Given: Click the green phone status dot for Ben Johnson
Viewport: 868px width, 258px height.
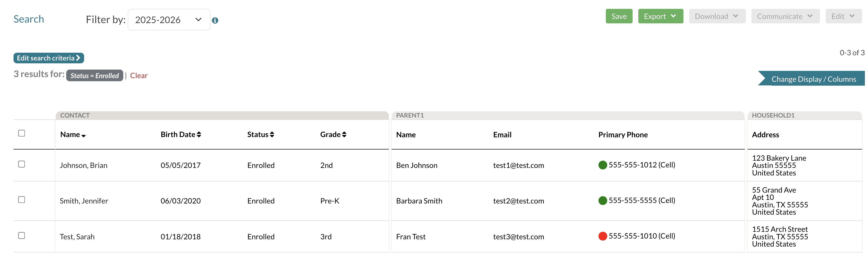Looking at the screenshot, I should 602,165.
